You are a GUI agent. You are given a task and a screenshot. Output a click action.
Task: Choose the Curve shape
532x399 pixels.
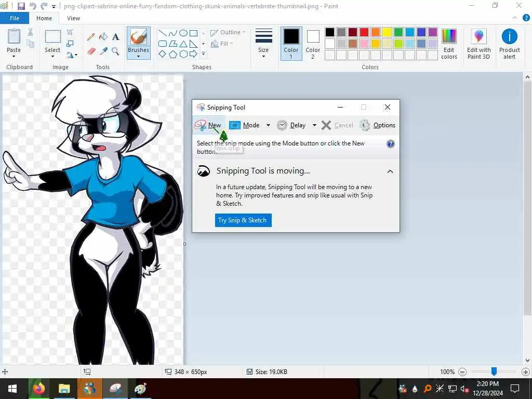(172, 33)
